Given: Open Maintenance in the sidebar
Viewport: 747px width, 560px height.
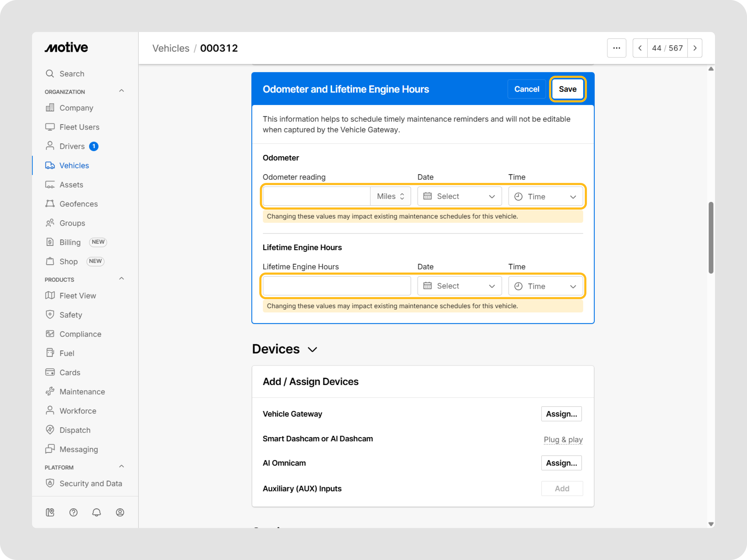Looking at the screenshot, I should (x=82, y=391).
